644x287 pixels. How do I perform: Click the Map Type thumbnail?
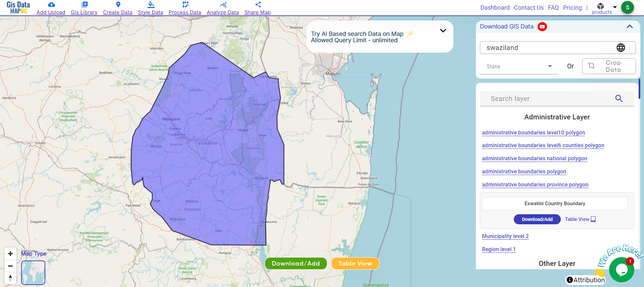(33, 273)
